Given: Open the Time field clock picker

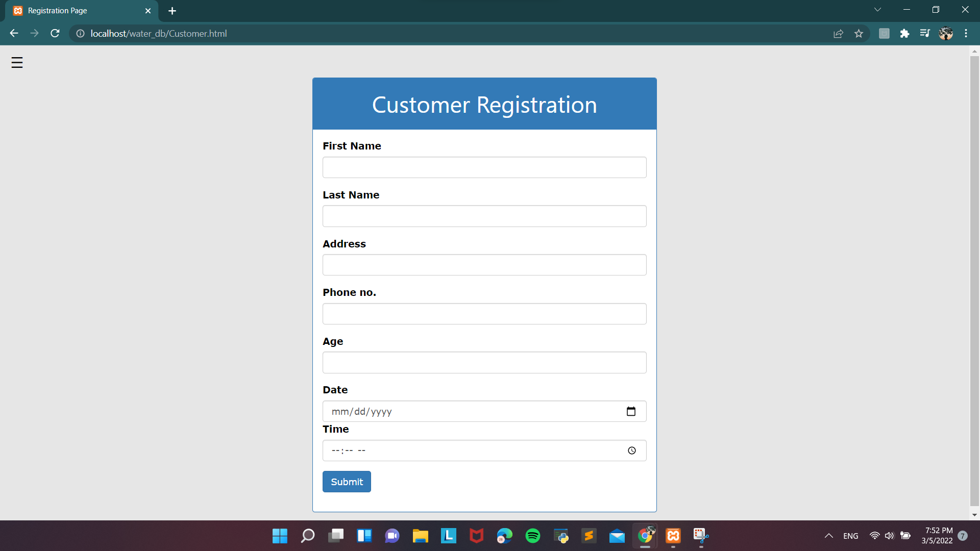Looking at the screenshot, I should [x=631, y=450].
